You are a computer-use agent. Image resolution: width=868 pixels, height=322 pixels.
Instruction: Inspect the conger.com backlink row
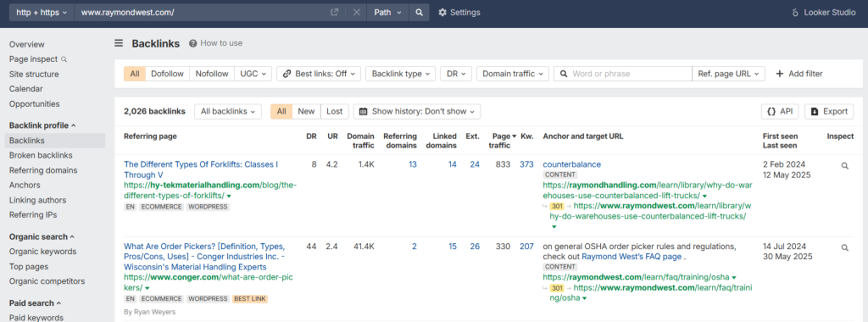[845, 248]
